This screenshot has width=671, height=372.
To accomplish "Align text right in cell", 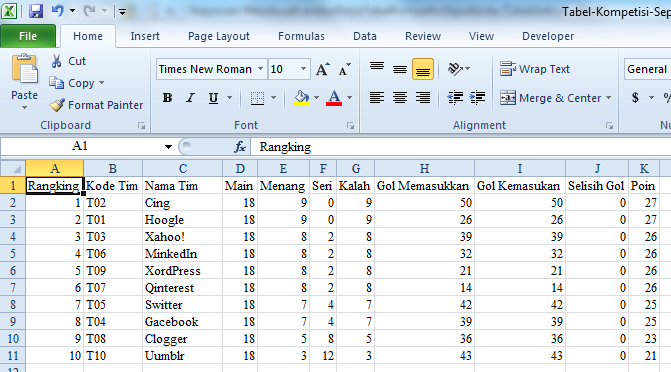I will click(423, 98).
